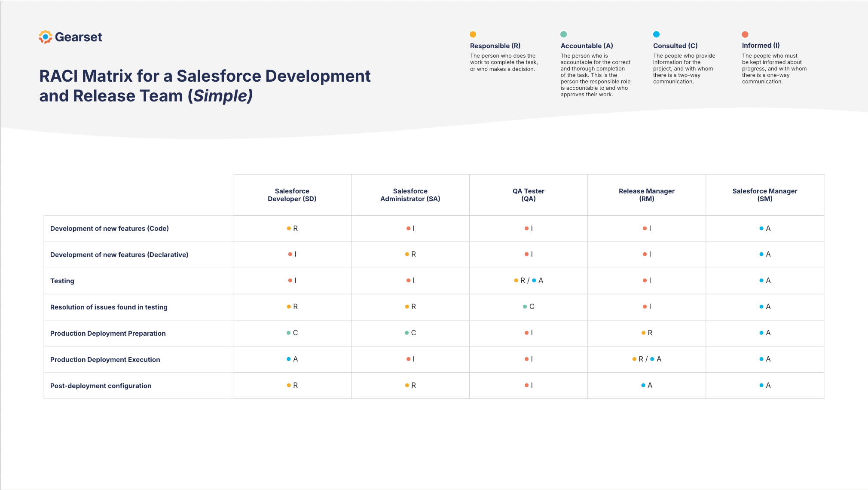Click the R / A cell in Testing row
Screen dimensions: 868x490
coord(529,280)
